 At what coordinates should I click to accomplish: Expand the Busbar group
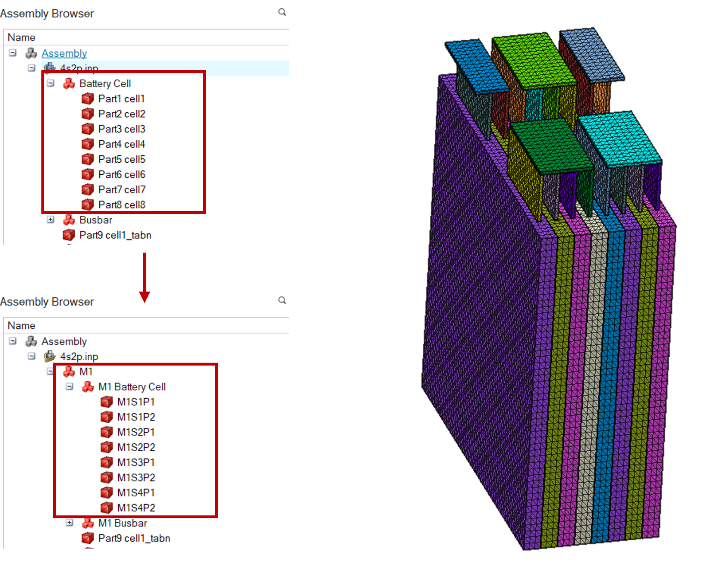pos(50,220)
